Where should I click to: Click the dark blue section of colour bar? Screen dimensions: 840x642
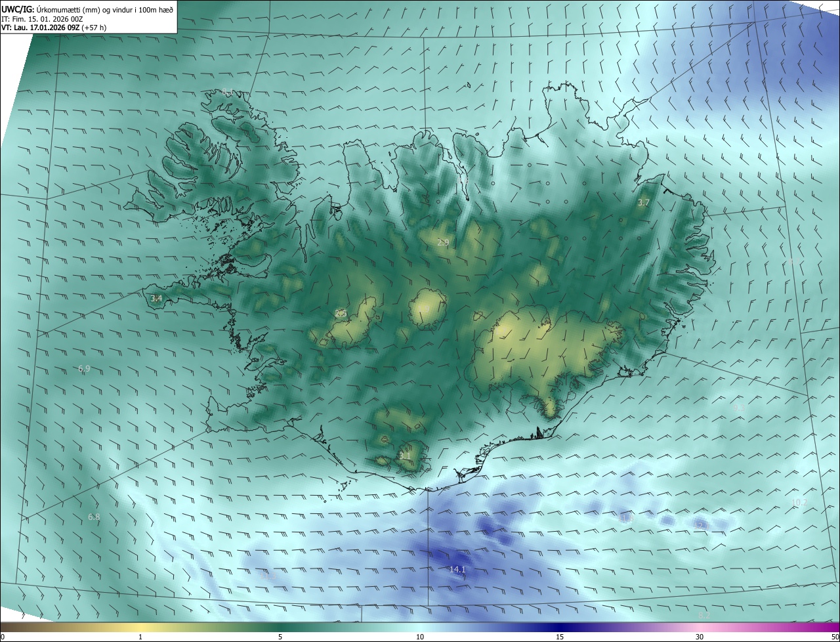pyautogui.click(x=560, y=627)
